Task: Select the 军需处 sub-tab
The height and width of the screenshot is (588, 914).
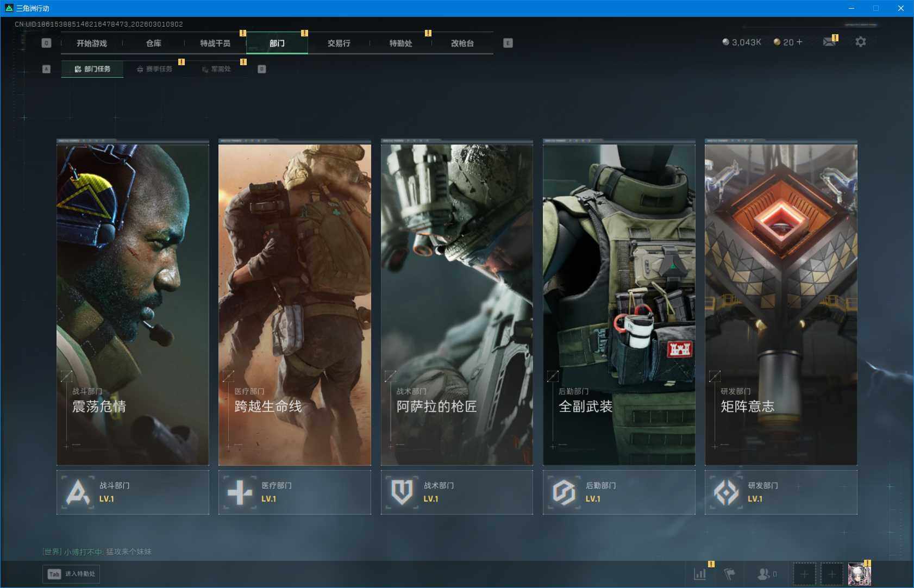Action: coord(216,69)
